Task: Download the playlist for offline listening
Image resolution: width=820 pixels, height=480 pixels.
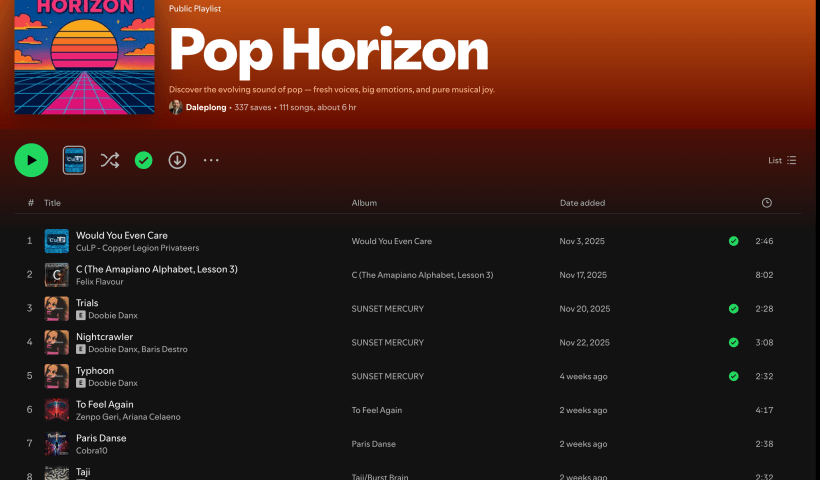Action: coord(177,160)
